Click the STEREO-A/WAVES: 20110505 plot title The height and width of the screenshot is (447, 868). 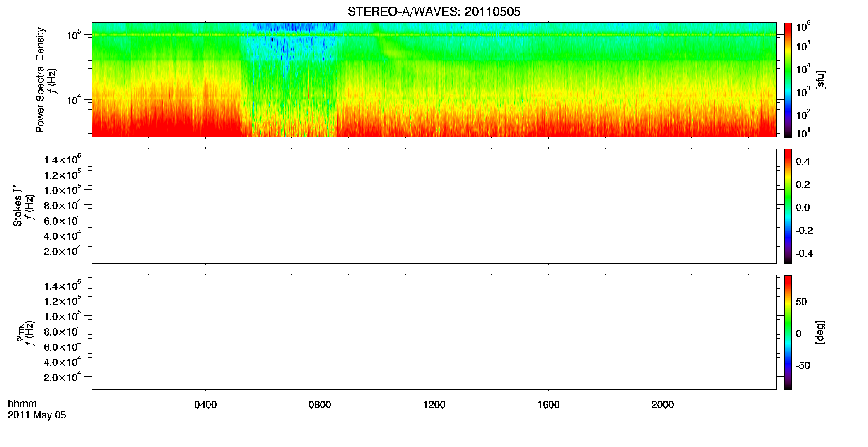[434, 12]
